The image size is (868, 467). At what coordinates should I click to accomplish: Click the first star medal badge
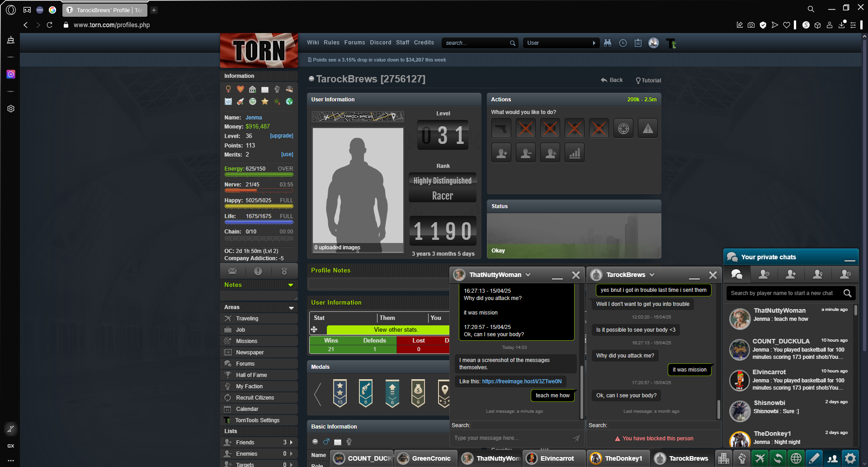340,393
